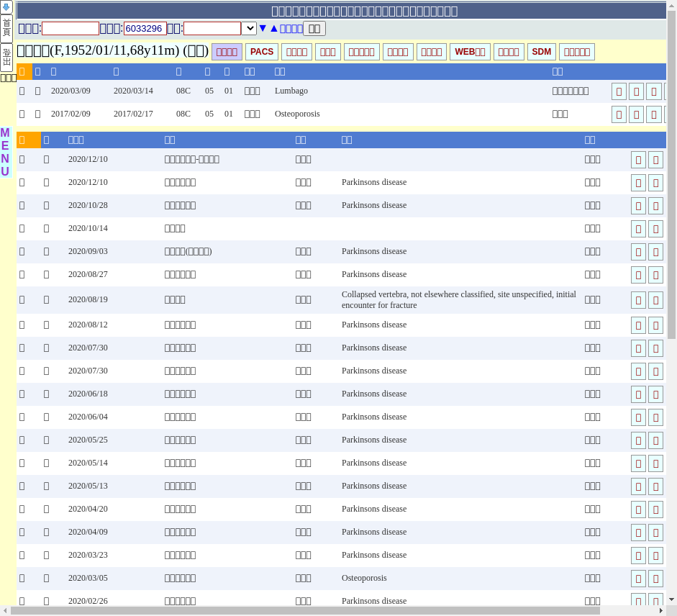Click the PACS button

tap(262, 52)
